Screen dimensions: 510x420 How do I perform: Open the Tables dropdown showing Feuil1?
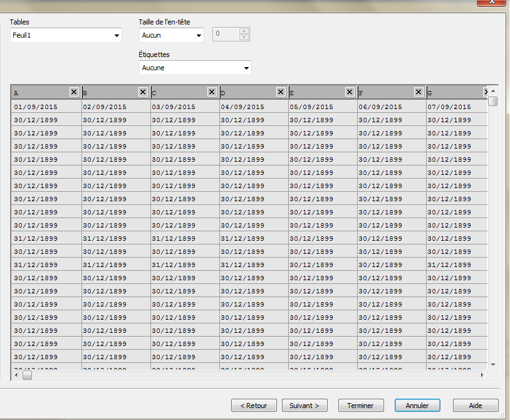pos(66,35)
